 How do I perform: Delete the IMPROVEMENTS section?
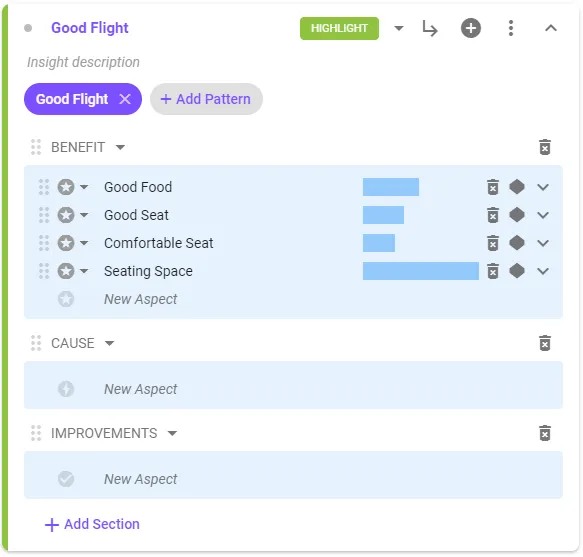pos(545,433)
